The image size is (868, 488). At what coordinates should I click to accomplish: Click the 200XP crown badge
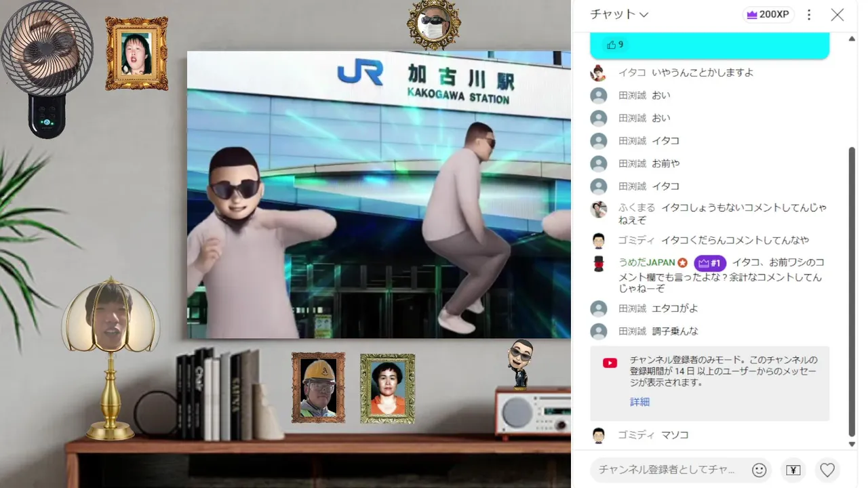(768, 14)
